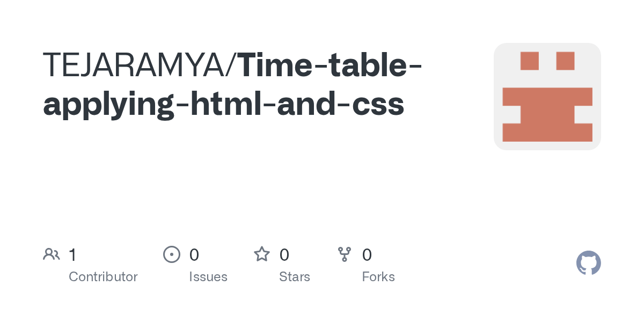The width and height of the screenshot is (644, 322).
Task: Click the top-right square of the identicon
Action: tap(565, 61)
